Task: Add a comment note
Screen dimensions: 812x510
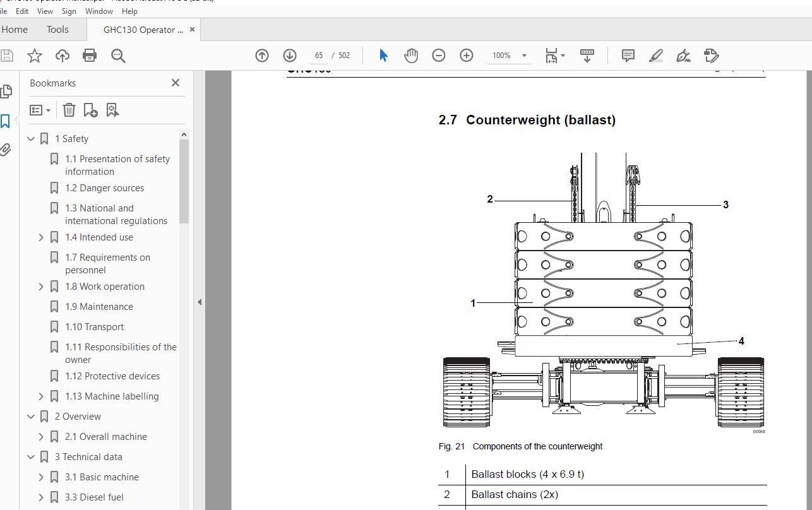Action: coord(628,56)
